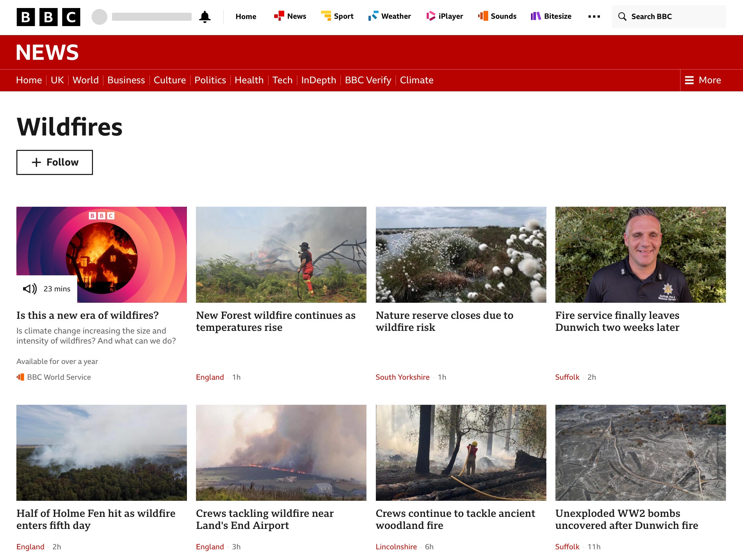
Task: Select the Culture news section
Action: (x=170, y=80)
